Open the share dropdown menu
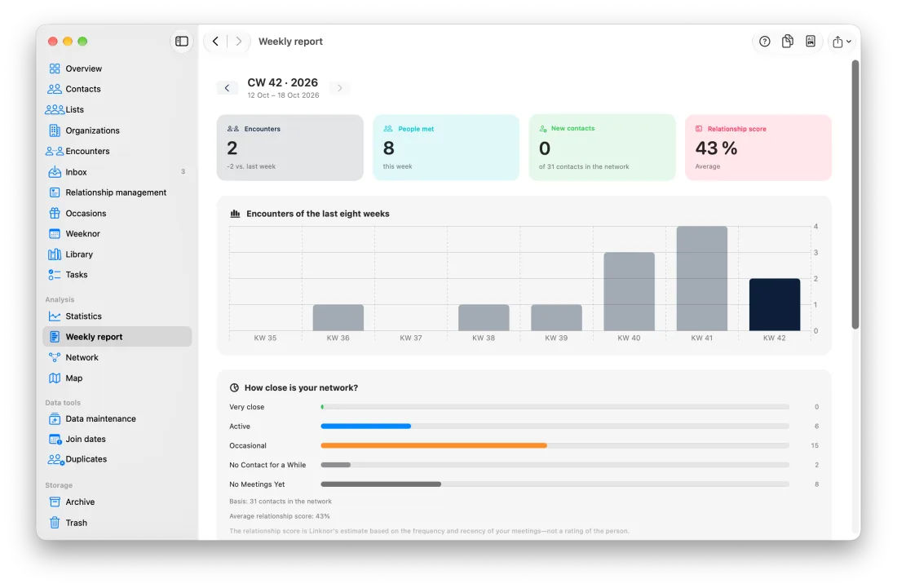The height and width of the screenshot is (588, 897). click(842, 41)
